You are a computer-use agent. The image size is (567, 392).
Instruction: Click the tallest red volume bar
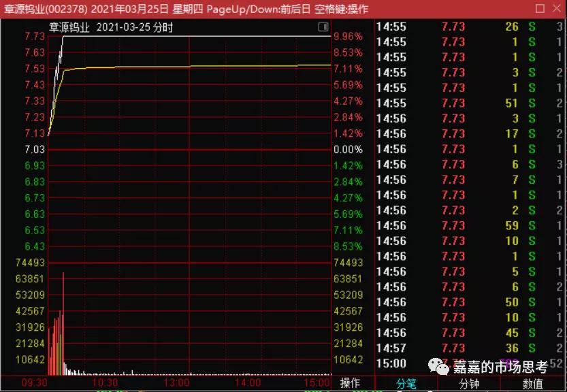[63, 324]
